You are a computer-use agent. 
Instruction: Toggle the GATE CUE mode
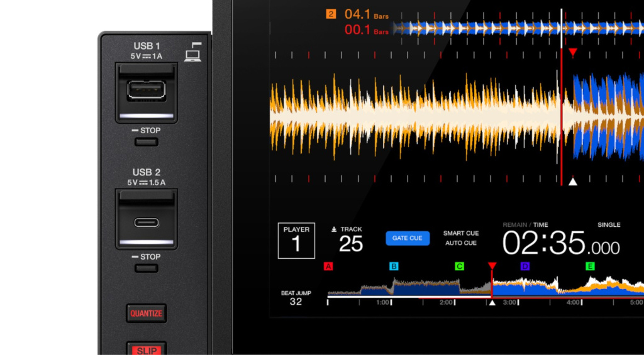(408, 238)
